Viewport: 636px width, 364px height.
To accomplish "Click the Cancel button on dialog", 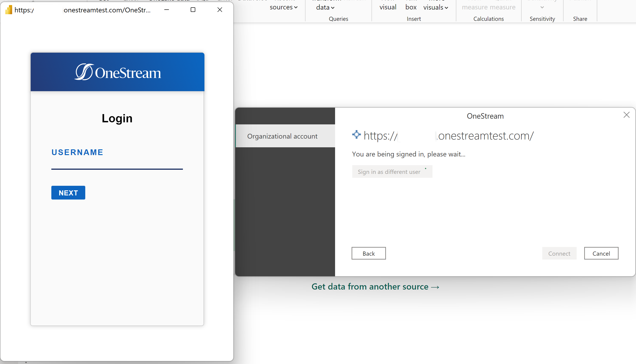I will pos(601,253).
